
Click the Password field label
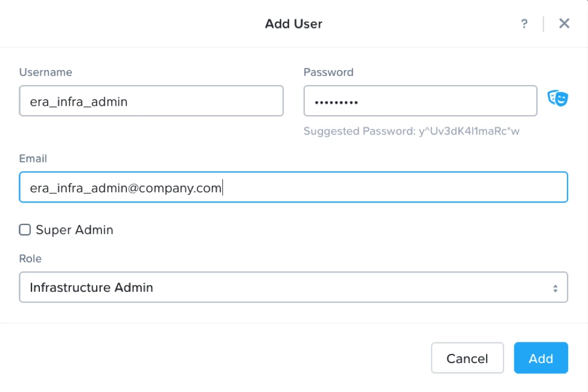[x=328, y=72]
